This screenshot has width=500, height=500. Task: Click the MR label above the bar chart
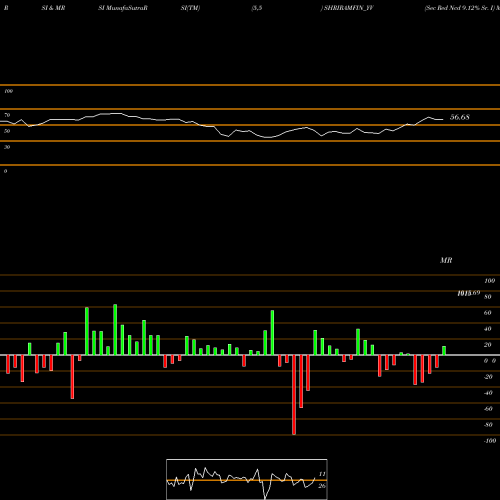point(446,260)
